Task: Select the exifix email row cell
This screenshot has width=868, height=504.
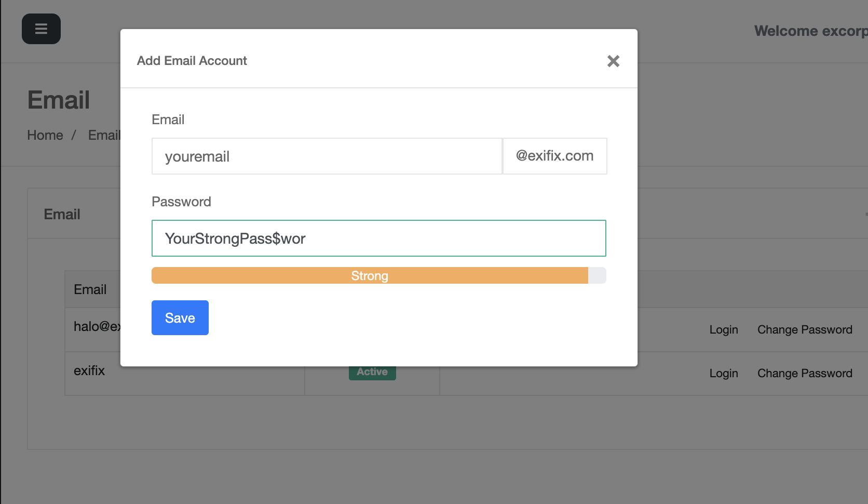Action: 89,371
